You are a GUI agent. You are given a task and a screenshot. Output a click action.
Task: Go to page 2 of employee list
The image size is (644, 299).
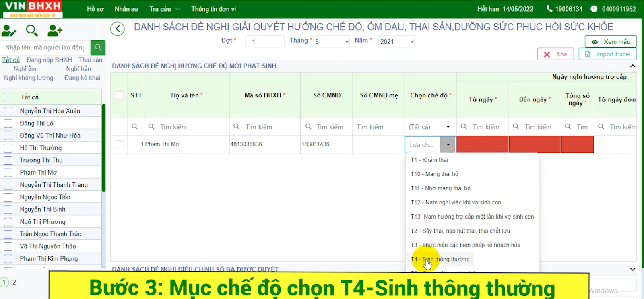[14, 282]
